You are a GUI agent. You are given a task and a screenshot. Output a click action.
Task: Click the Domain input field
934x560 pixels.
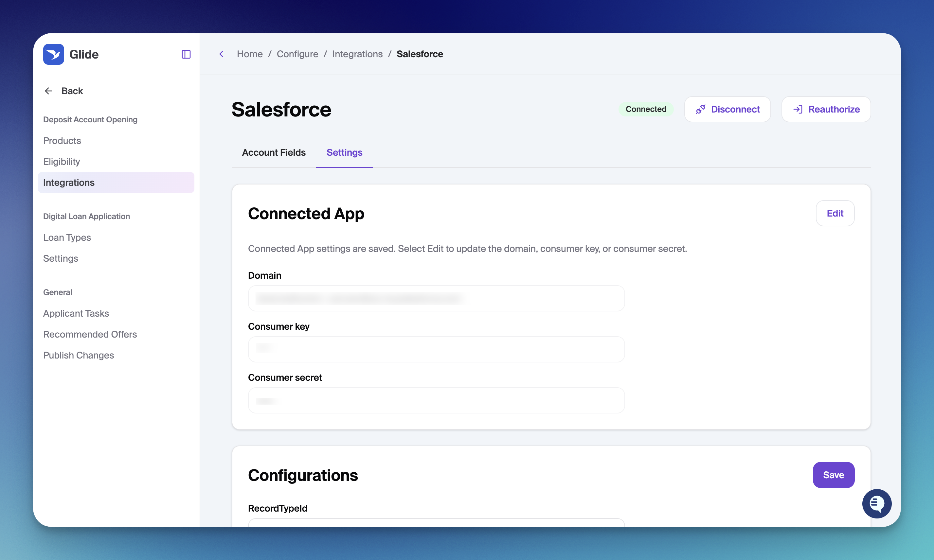coord(436,298)
